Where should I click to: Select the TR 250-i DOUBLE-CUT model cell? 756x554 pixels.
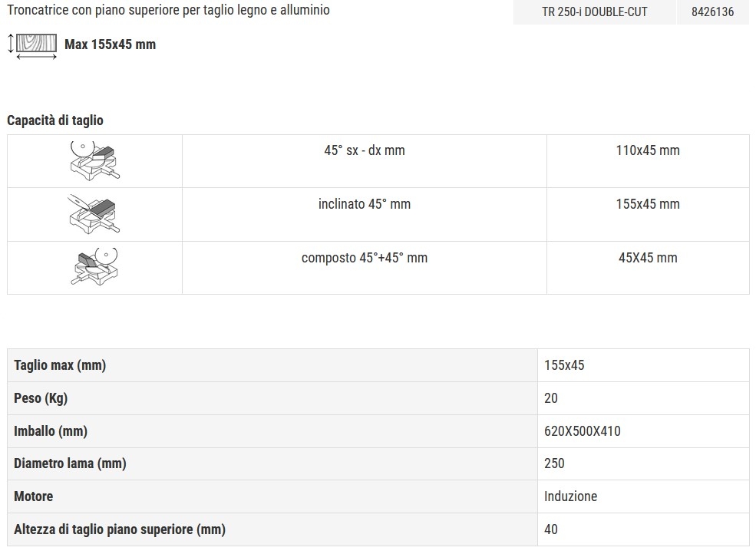click(x=595, y=12)
